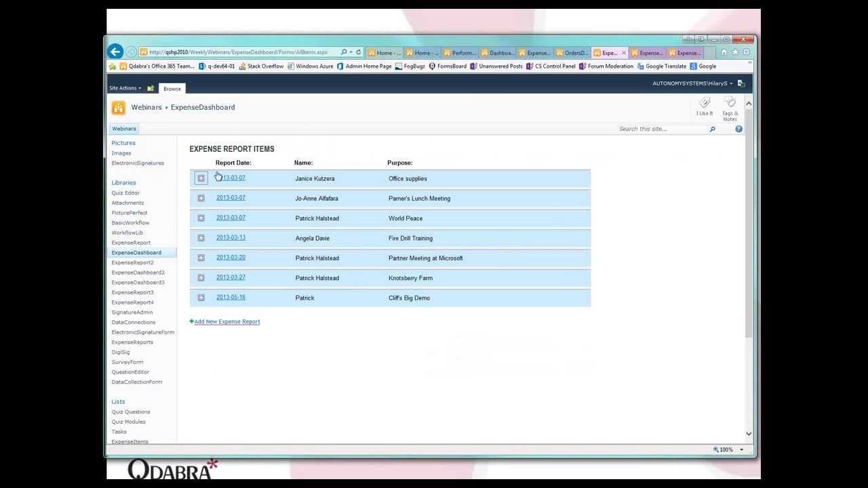Screen dimensions: 868x488
Task: Open FormsBoard favorites bookmark
Action: pos(448,66)
